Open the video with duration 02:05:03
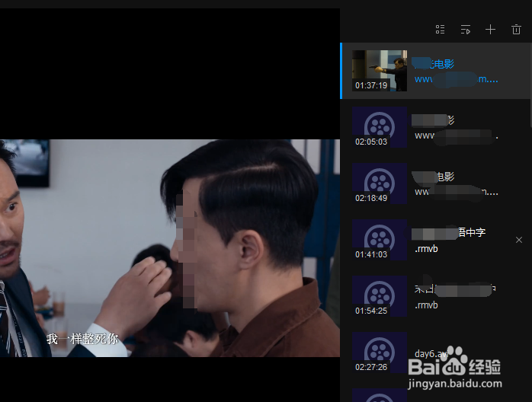This screenshot has height=402, width=532. 380,127
